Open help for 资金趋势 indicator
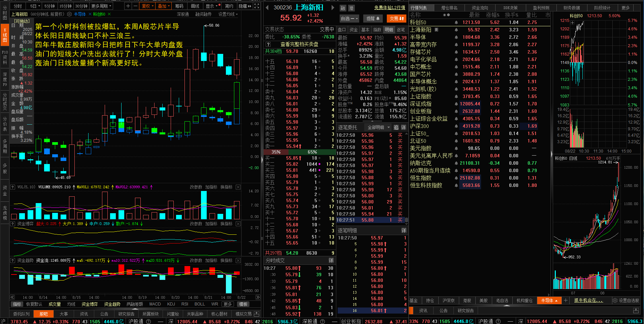 click(x=13, y=260)
